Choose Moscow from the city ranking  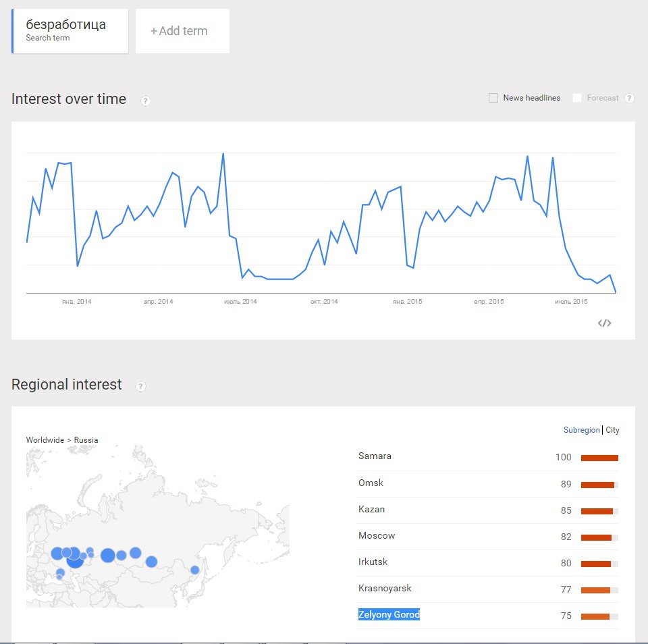(377, 535)
